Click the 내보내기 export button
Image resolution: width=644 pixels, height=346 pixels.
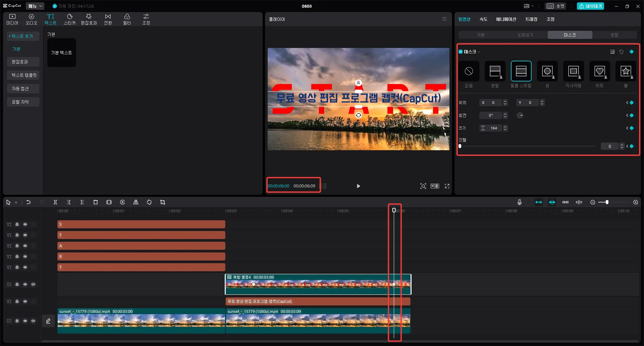click(590, 6)
